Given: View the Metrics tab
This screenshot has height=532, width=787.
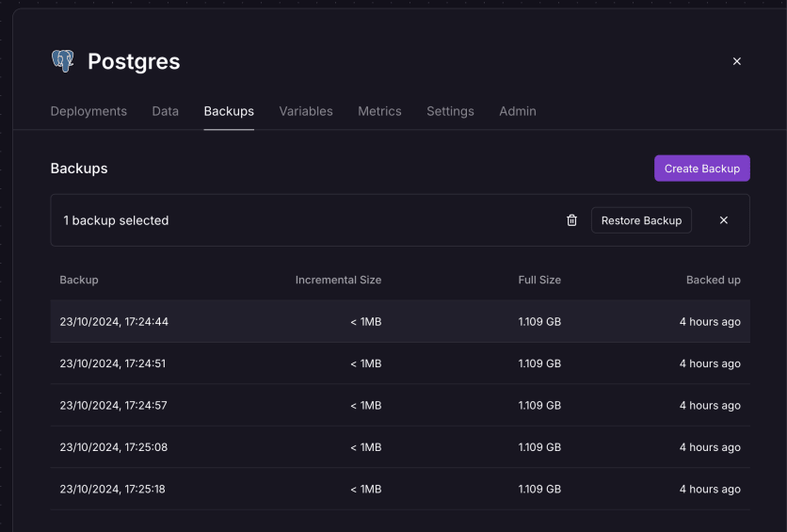Looking at the screenshot, I should tap(379, 111).
